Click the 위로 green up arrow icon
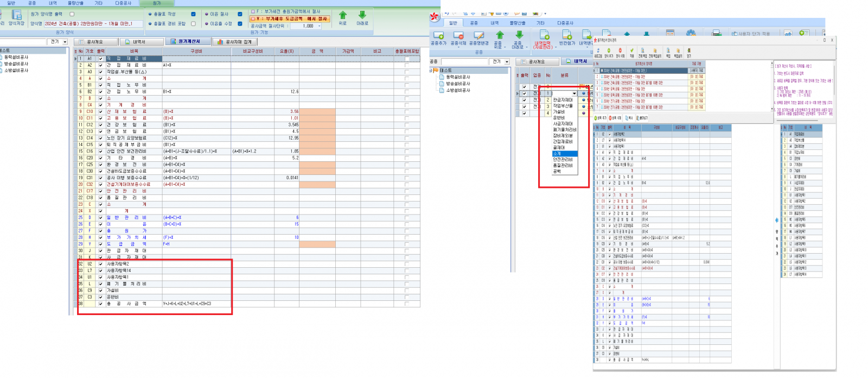Image resolution: width=868 pixels, height=378 pixels. click(x=343, y=15)
